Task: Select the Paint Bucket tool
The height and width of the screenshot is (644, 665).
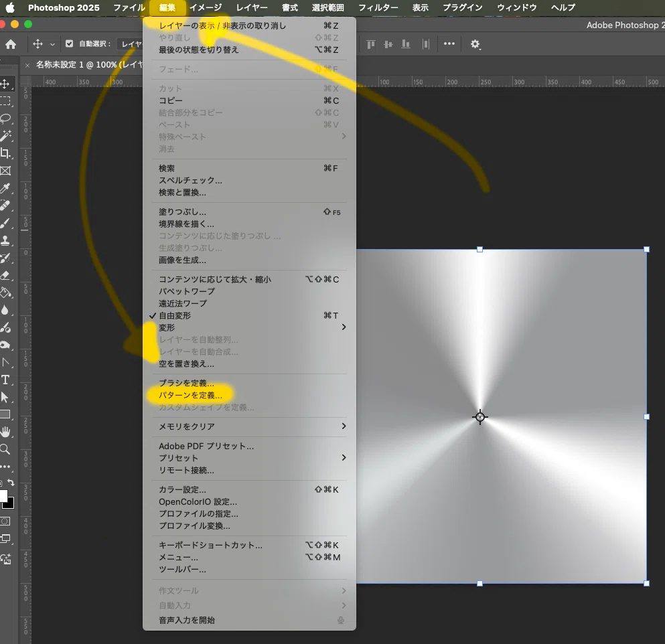Action: coord(5,293)
